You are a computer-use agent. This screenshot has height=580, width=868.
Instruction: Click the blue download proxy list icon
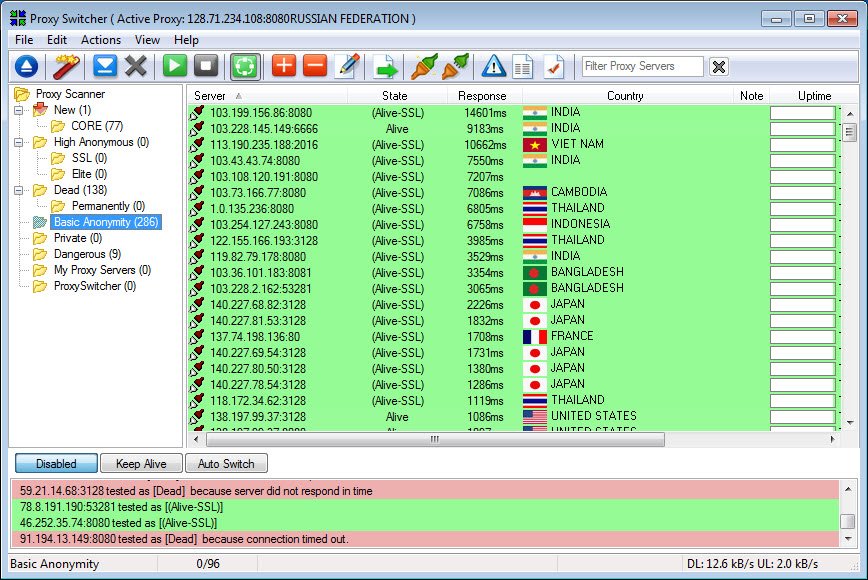(x=105, y=66)
